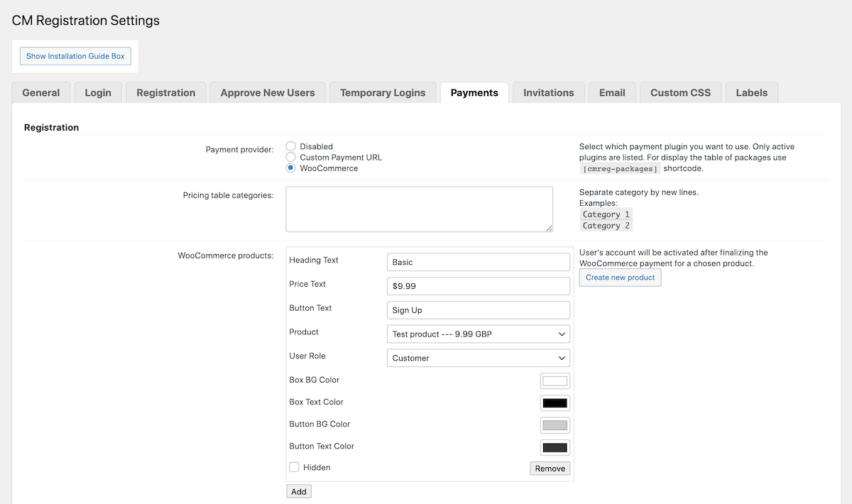Choose Custom Payment URL radio option

(x=291, y=157)
